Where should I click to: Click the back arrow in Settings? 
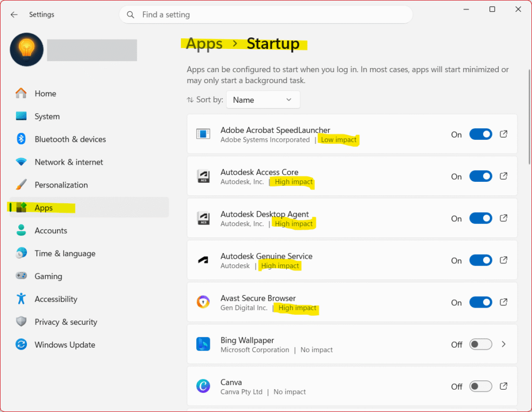click(14, 15)
